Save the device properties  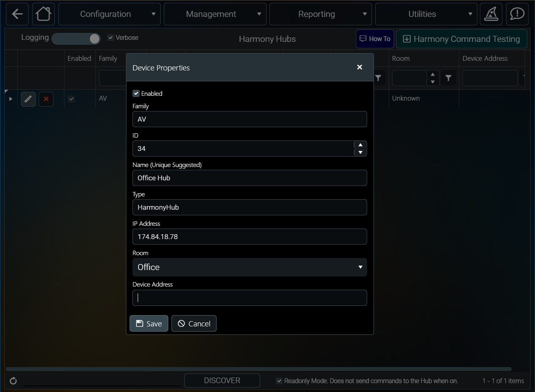click(149, 324)
